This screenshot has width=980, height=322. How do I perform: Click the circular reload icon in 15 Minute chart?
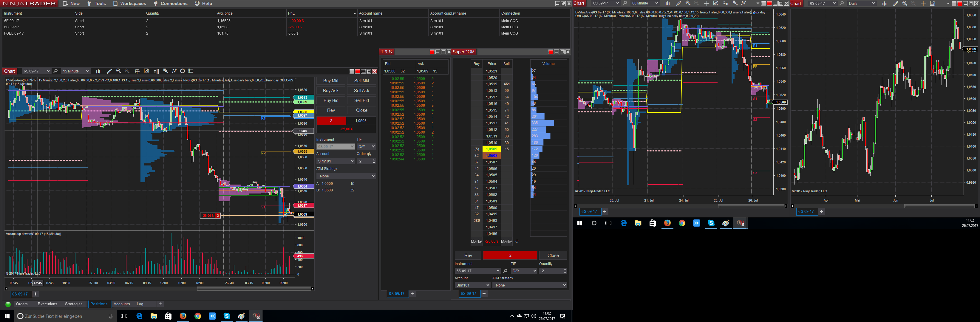click(x=183, y=71)
